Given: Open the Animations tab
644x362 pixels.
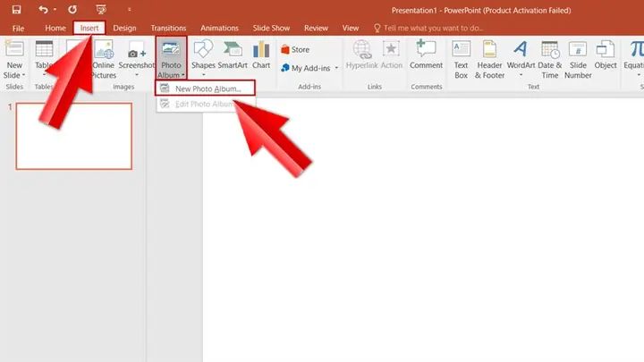Looking at the screenshot, I should coord(219,29).
